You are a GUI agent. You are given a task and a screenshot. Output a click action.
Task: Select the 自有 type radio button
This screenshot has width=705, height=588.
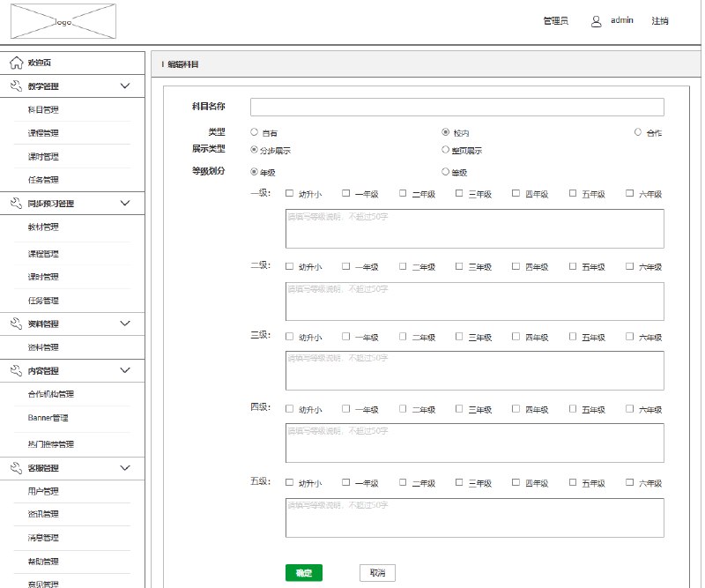click(255, 132)
